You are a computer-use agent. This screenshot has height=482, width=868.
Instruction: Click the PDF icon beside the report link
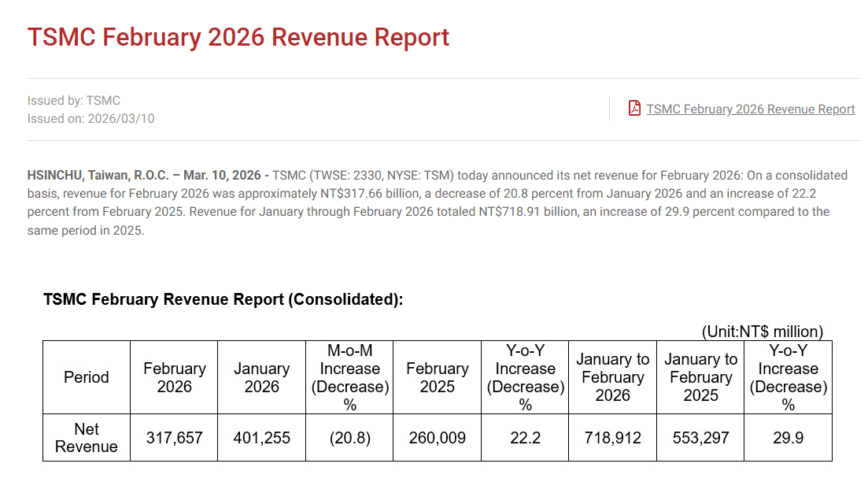(634, 109)
